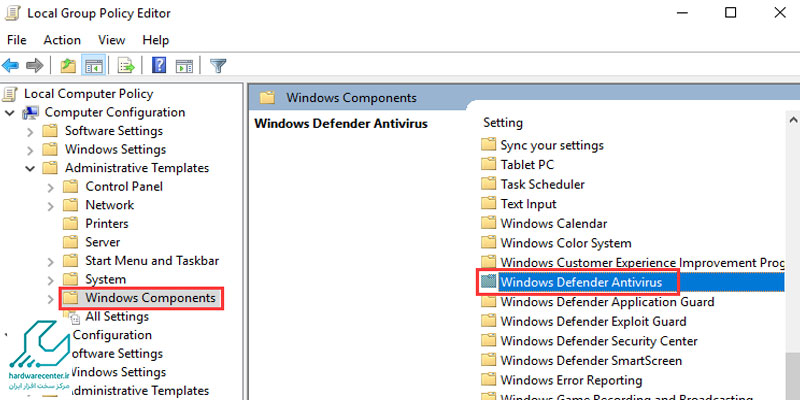
Task: Select Local Computer Policy root node
Action: tap(88, 93)
